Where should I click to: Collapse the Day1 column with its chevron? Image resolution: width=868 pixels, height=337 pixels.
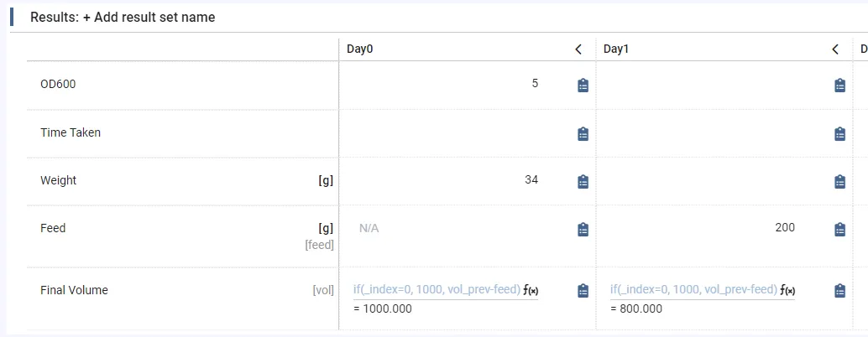pyautogui.click(x=835, y=49)
